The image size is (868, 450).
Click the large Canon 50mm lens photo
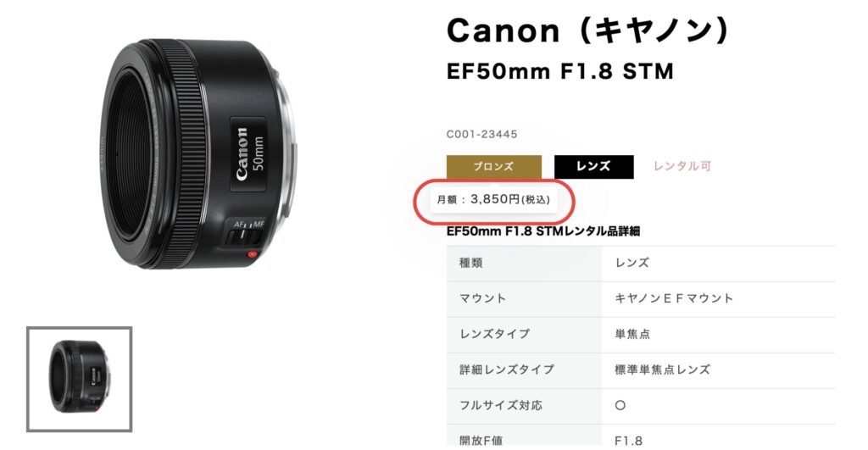pyautogui.click(x=197, y=153)
